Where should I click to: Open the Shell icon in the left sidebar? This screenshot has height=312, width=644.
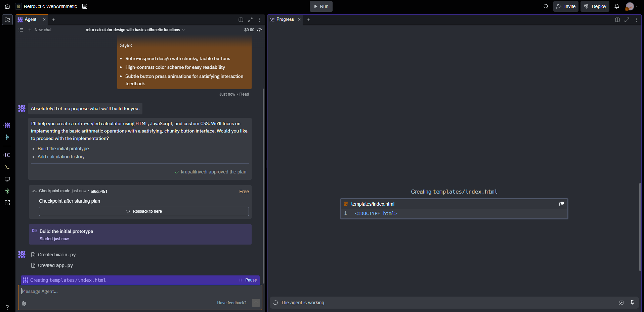pos(7,167)
